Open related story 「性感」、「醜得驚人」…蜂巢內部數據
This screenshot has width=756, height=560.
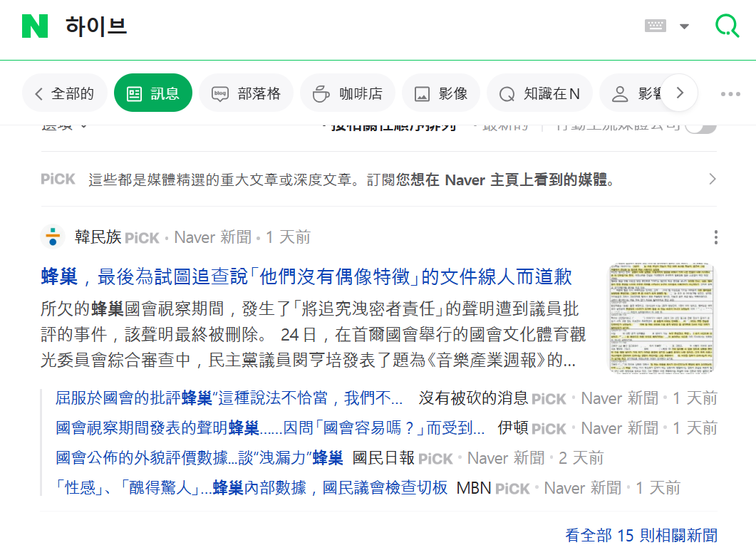(252, 488)
